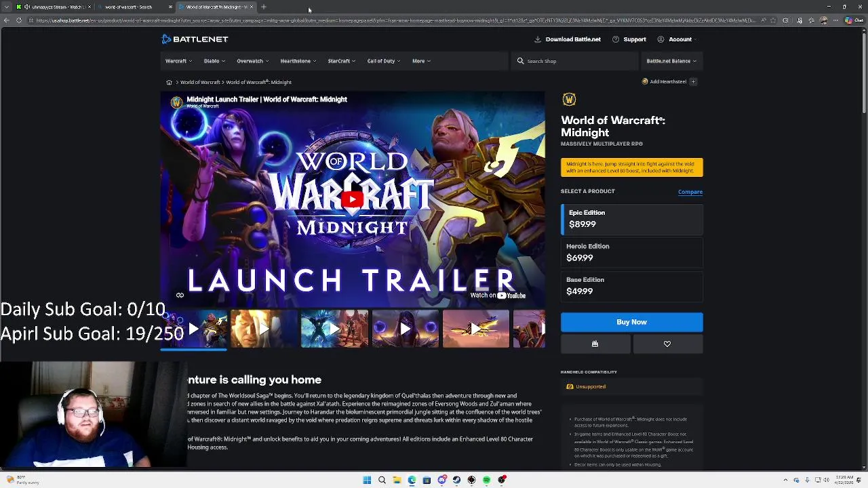Select the third video thumbnail
The height and width of the screenshot is (488, 868).
click(x=334, y=329)
